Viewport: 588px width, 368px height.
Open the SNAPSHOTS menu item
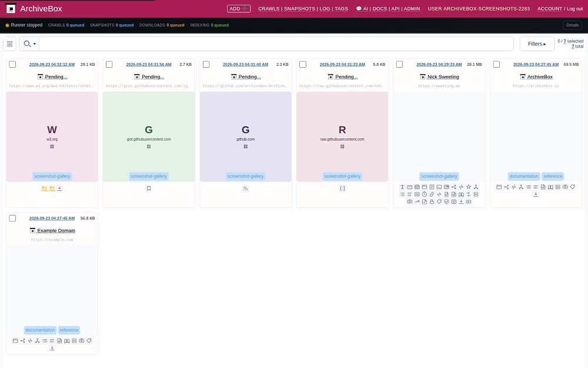(x=299, y=9)
